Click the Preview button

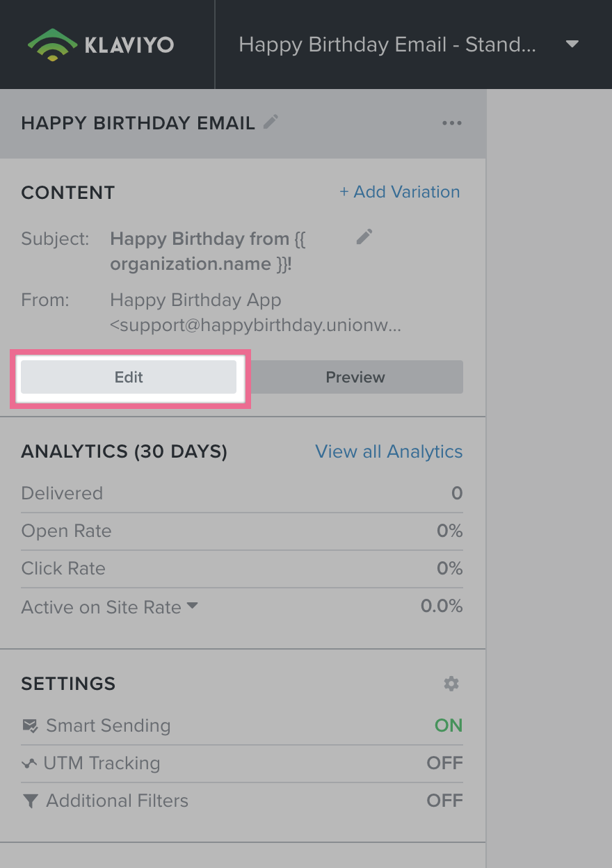355,377
